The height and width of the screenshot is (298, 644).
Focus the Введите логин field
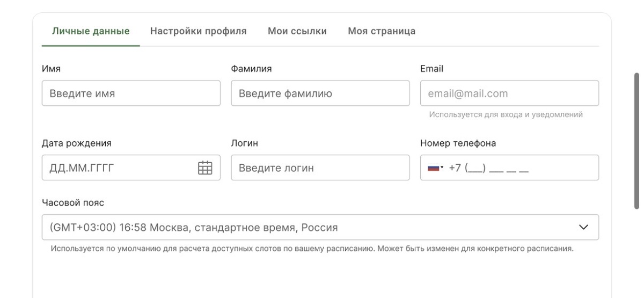[320, 168]
